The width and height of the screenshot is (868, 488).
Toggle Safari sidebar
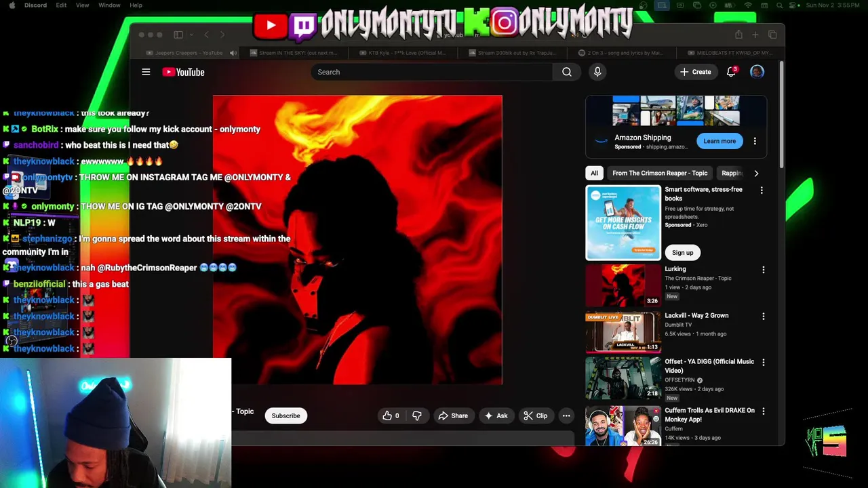point(178,35)
